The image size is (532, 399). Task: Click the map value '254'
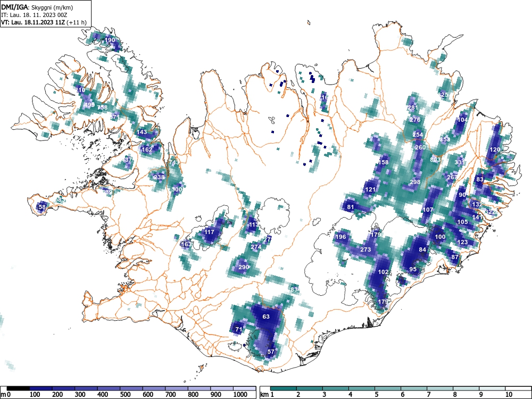tap(418, 135)
